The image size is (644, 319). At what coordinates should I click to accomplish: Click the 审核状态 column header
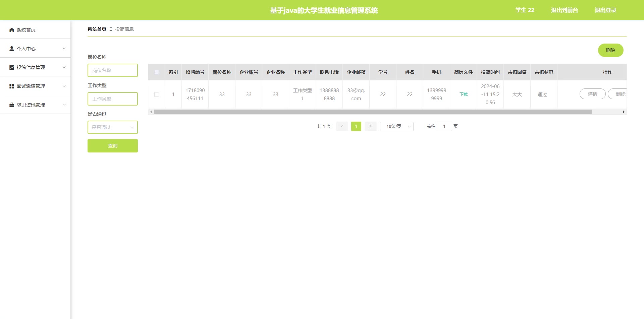[x=544, y=72]
